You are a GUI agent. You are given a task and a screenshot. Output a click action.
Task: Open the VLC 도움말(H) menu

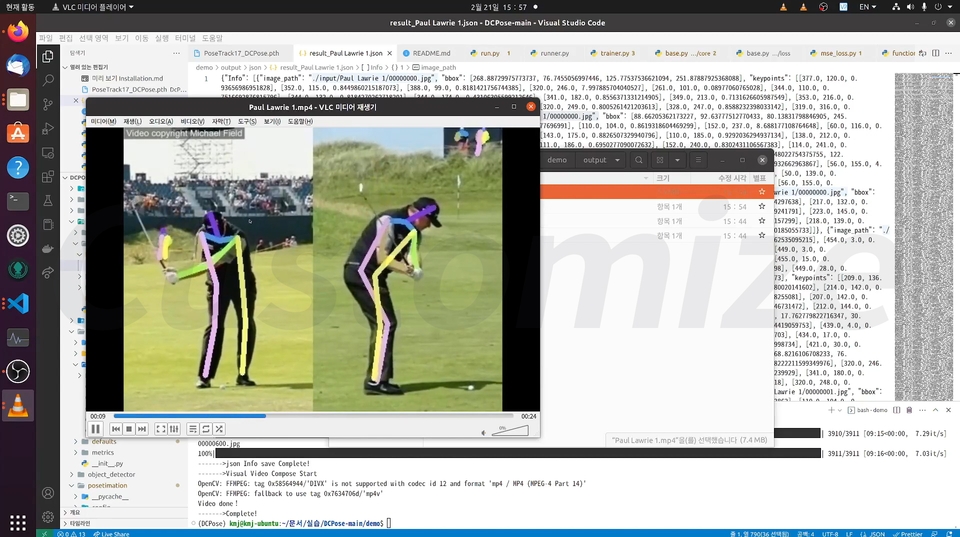point(300,121)
